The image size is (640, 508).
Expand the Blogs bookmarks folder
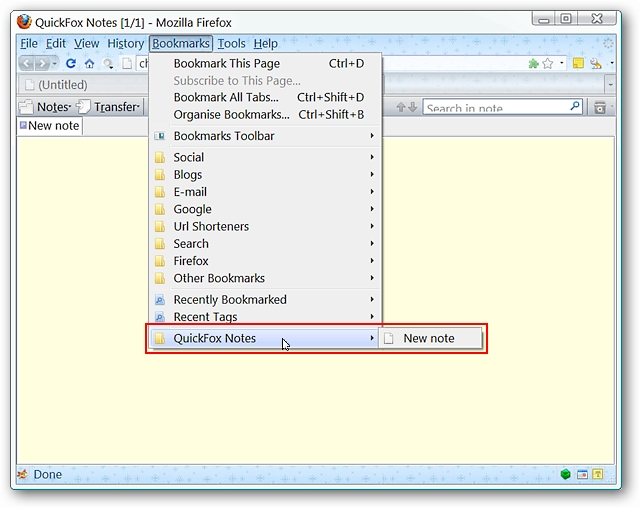tap(265, 175)
